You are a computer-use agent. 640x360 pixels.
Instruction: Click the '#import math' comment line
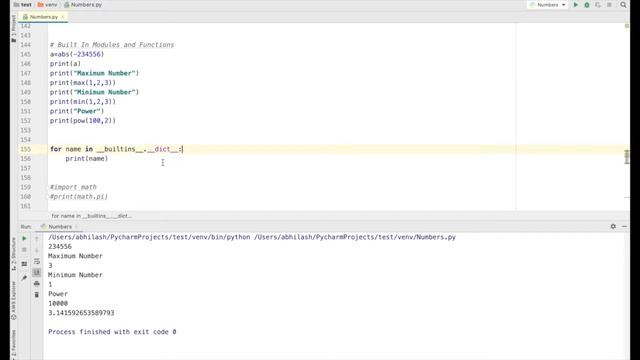[73, 187]
